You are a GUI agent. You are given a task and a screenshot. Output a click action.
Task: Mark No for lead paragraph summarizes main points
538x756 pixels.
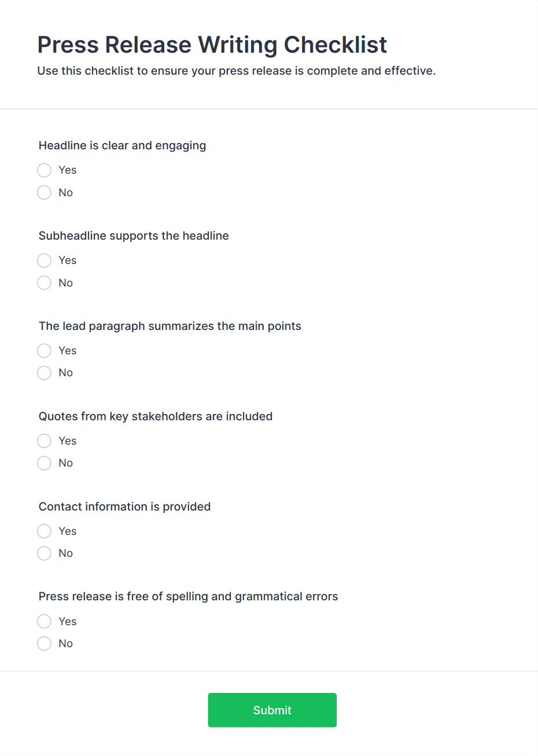(x=45, y=373)
